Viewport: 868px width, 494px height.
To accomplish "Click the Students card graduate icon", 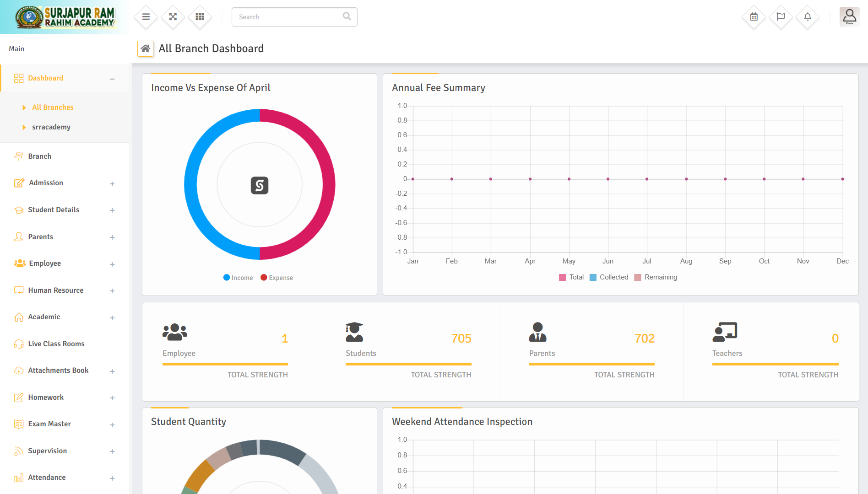I will click(354, 332).
